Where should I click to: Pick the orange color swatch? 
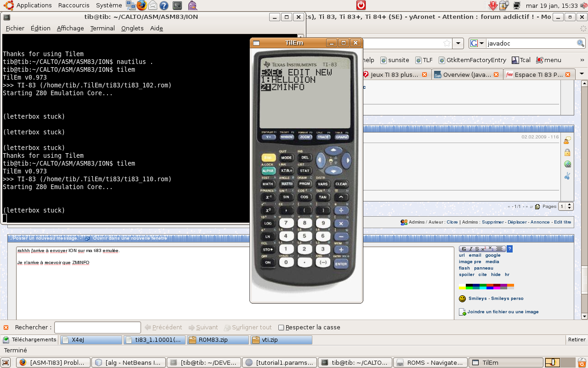510,286
